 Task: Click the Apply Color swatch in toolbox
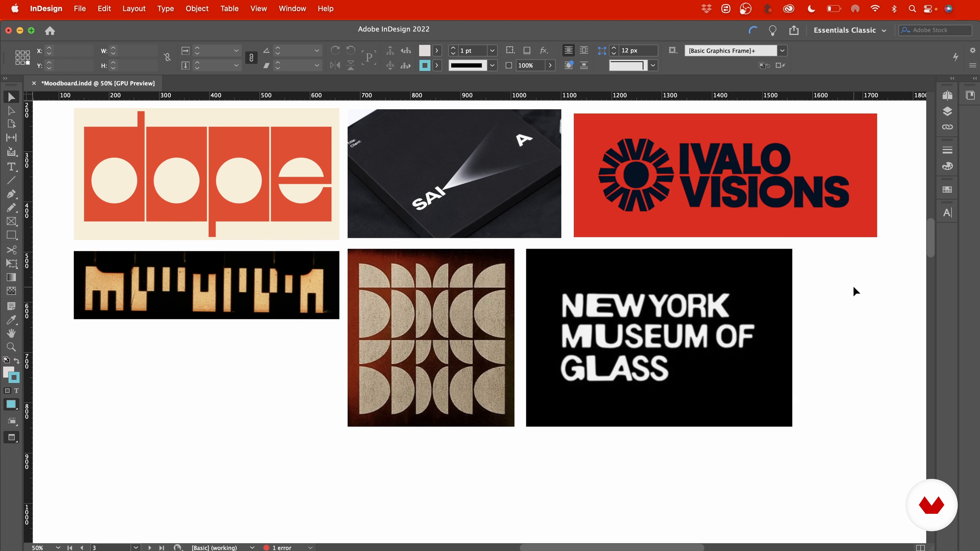pos(11,404)
